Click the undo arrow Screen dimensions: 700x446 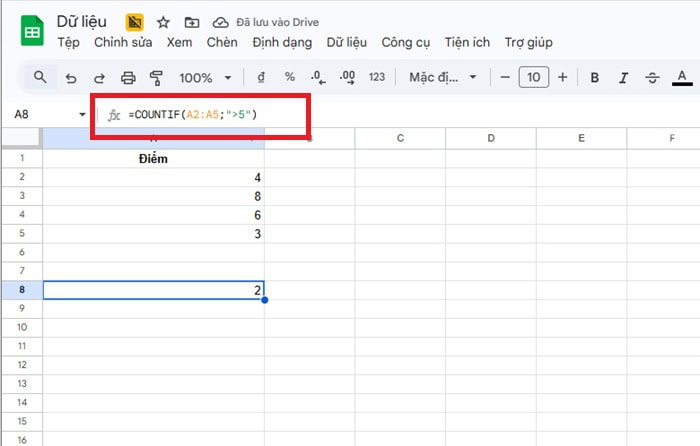tap(70, 77)
